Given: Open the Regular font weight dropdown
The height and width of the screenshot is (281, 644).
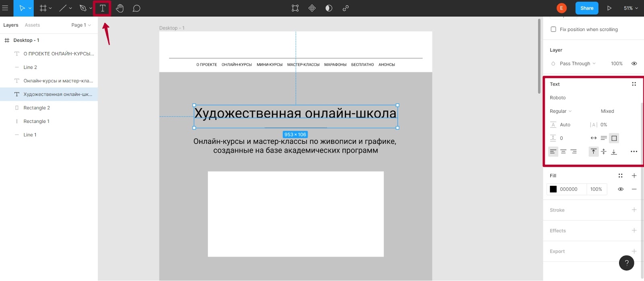Looking at the screenshot, I should pos(561,111).
